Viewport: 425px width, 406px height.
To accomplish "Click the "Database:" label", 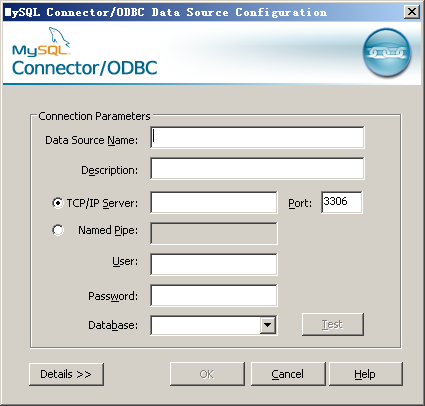I will pos(113,325).
